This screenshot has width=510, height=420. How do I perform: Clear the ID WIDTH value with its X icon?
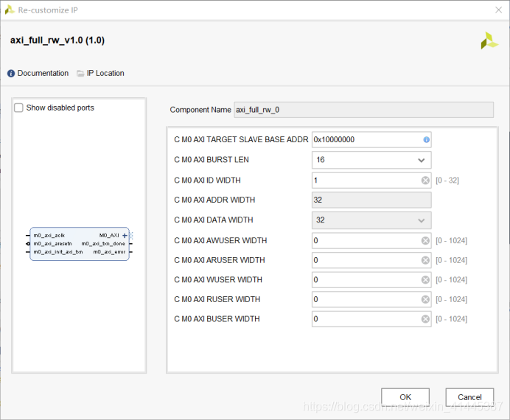click(x=425, y=180)
